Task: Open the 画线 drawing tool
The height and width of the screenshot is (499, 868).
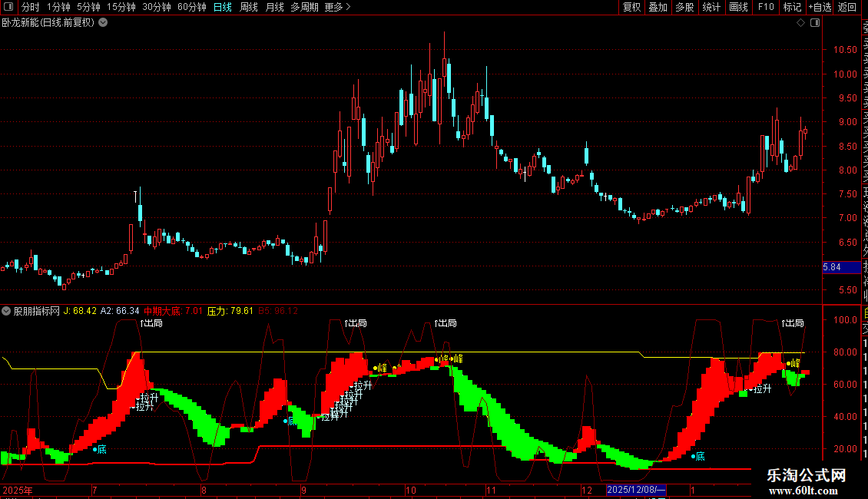Action: coord(738,7)
